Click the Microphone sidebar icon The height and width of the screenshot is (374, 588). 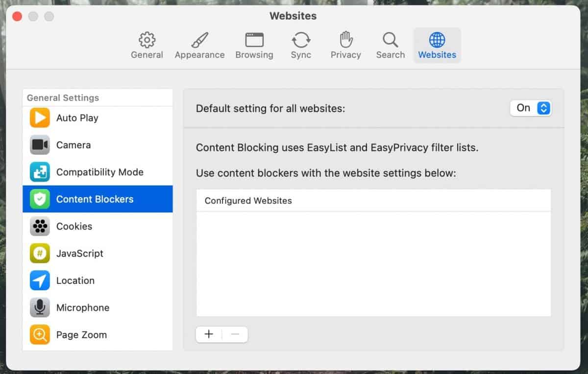(39, 307)
